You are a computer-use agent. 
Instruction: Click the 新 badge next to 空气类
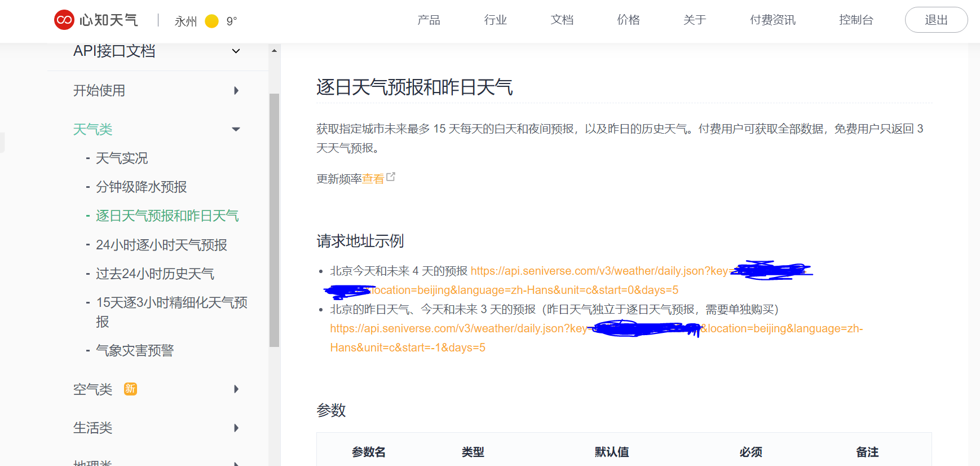tap(130, 389)
